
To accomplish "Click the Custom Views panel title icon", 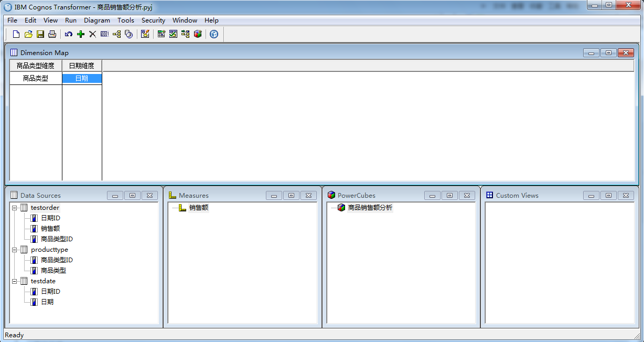I will point(490,195).
